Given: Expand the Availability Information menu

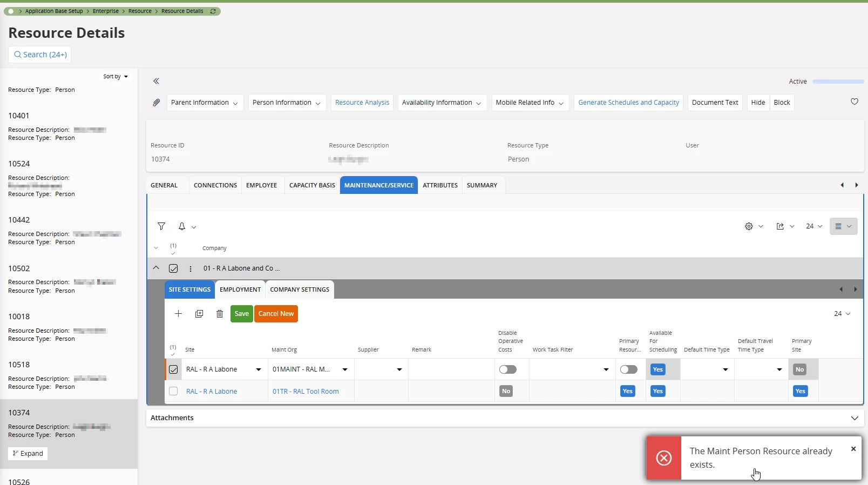Looking at the screenshot, I should (442, 103).
